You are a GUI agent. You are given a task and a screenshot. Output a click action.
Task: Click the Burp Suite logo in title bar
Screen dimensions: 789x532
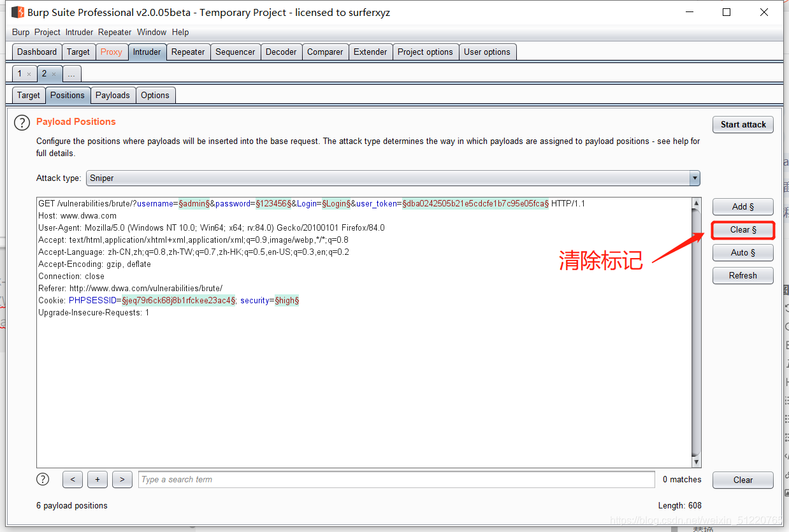point(18,12)
